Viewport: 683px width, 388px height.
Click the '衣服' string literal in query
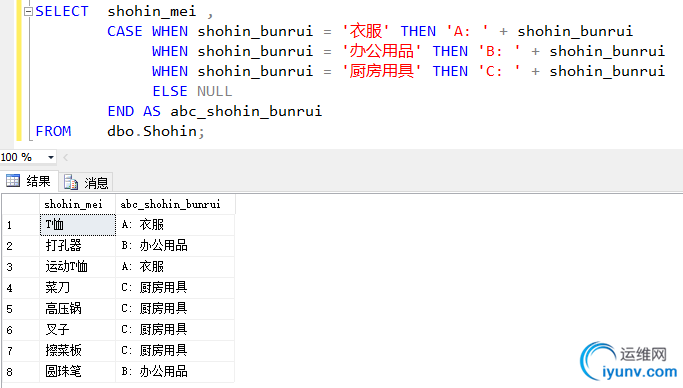(x=365, y=31)
